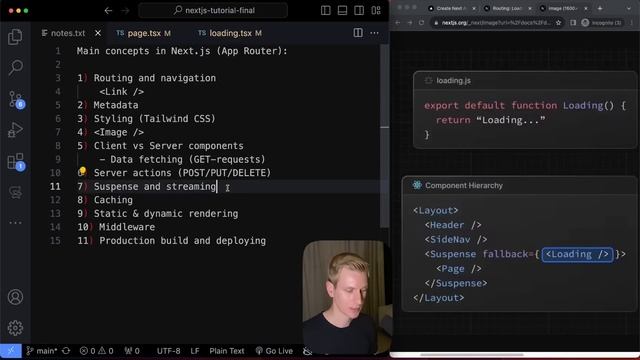Close the 'Create Next' browser tab
The image size is (640, 360).
tap(474, 8)
